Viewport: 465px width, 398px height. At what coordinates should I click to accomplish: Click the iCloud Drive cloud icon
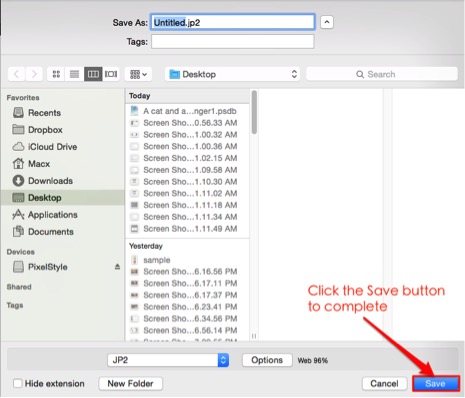(x=18, y=147)
